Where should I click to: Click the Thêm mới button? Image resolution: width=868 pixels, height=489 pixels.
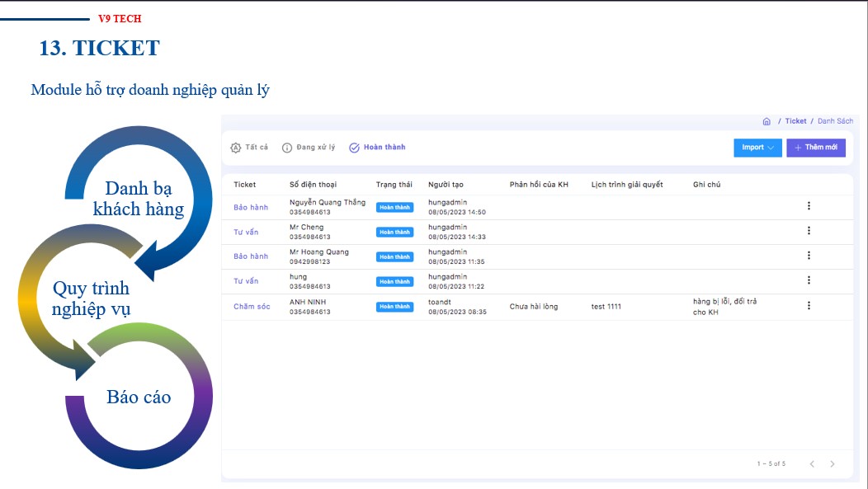[815, 148]
